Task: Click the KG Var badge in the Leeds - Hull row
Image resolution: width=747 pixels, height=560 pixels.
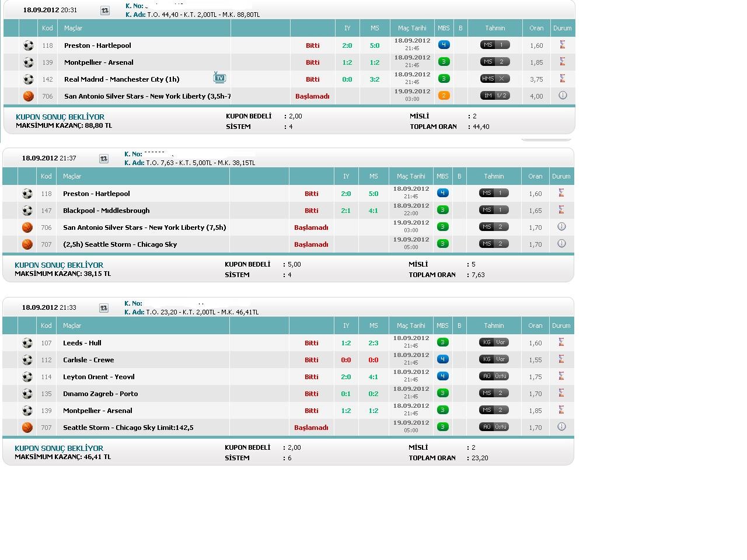Action: point(494,342)
